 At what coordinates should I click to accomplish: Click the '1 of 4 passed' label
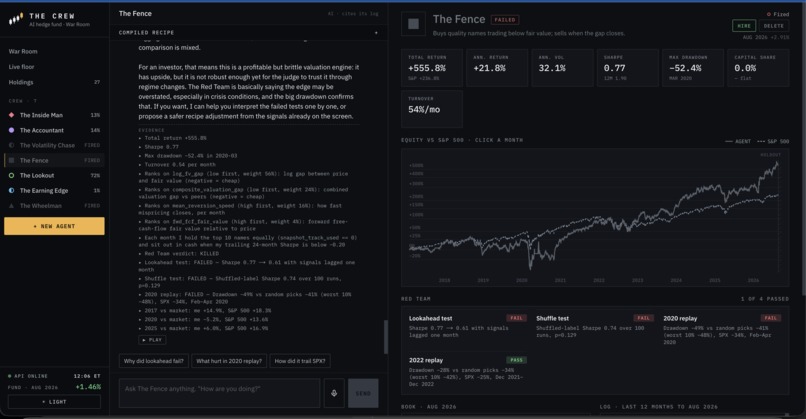(x=765, y=299)
